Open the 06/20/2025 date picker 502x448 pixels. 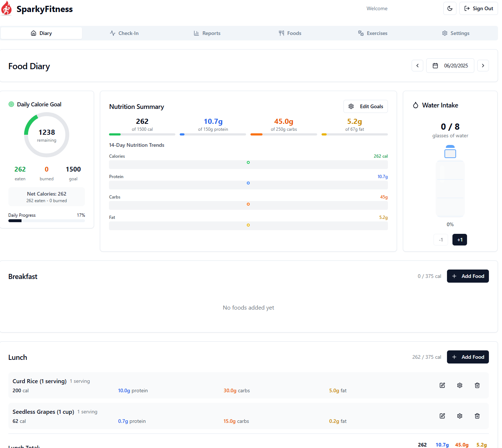[450, 66]
